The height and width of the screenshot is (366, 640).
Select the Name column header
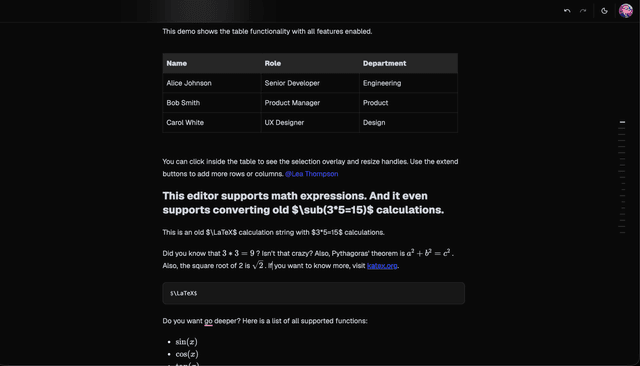(x=212, y=63)
